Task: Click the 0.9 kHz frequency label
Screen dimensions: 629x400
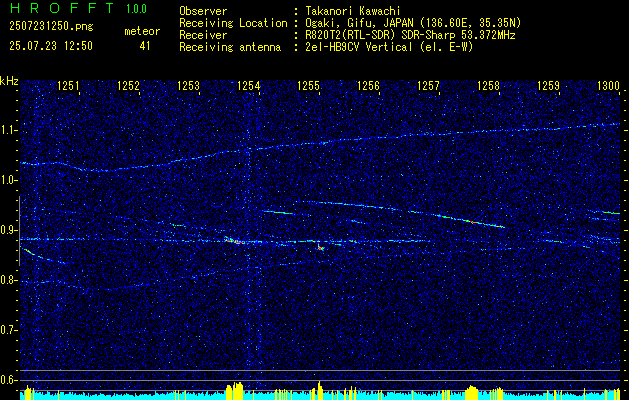Action: [9, 230]
